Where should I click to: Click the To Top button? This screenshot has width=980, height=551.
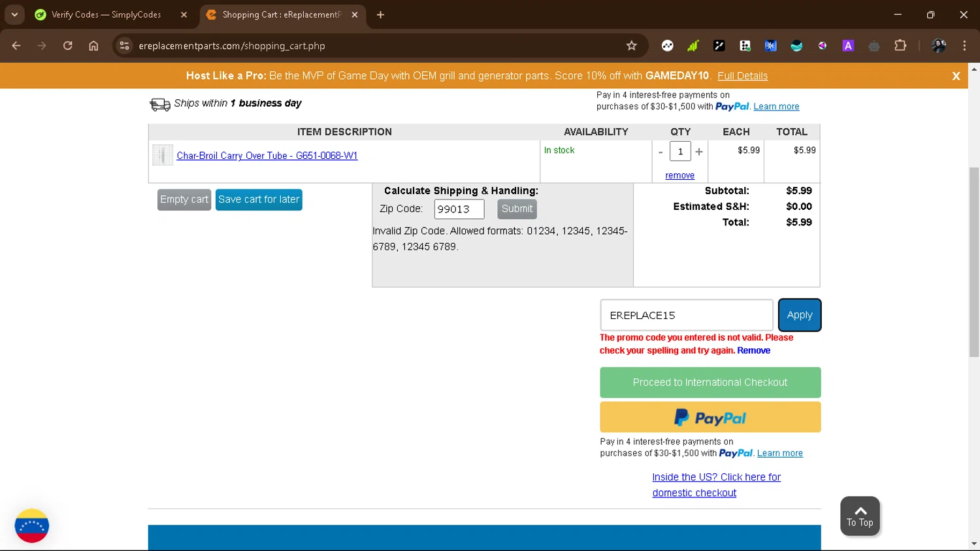(x=860, y=516)
